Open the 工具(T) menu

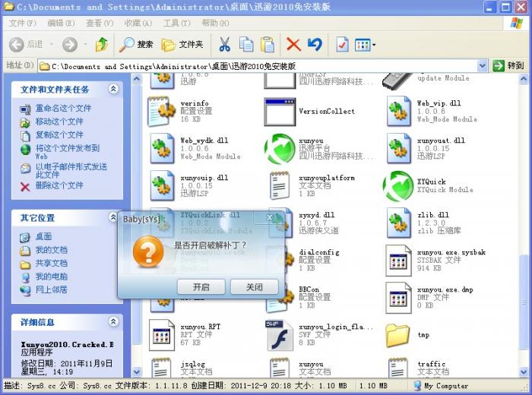tap(177, 23)
